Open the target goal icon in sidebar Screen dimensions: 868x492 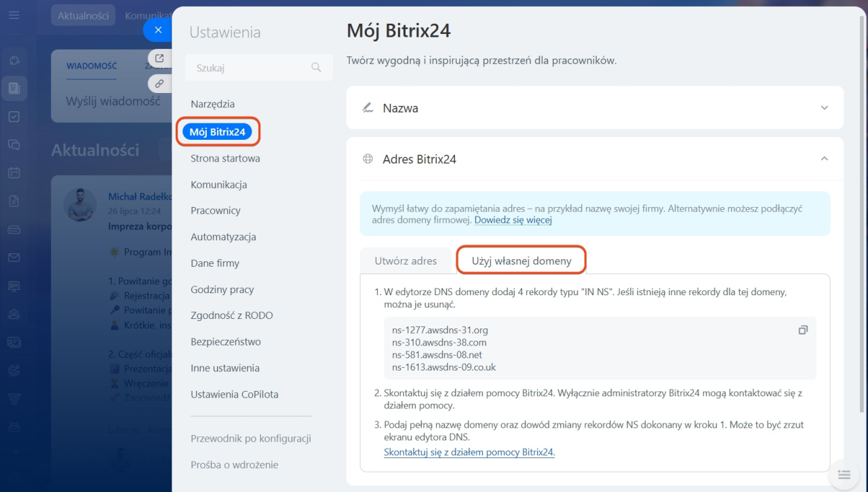14,370
